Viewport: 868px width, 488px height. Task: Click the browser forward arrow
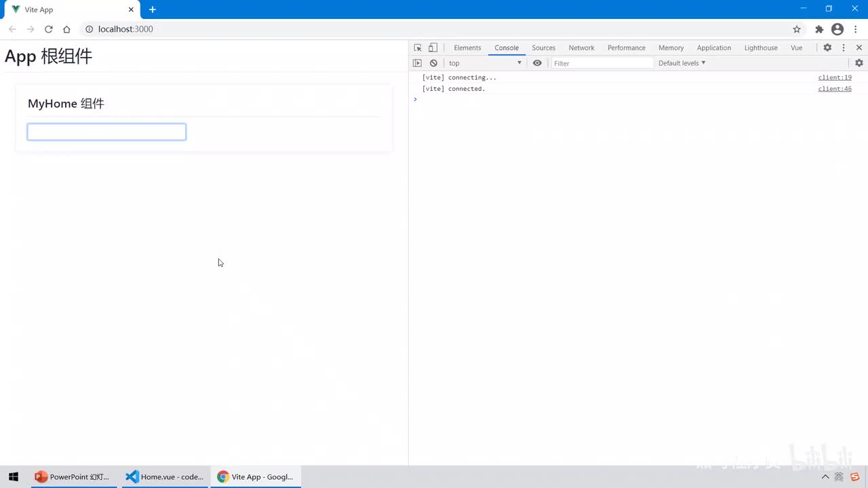tap(31, 29)
